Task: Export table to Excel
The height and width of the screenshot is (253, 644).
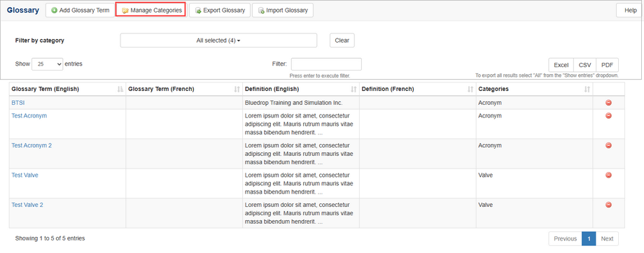Action: 561,65
